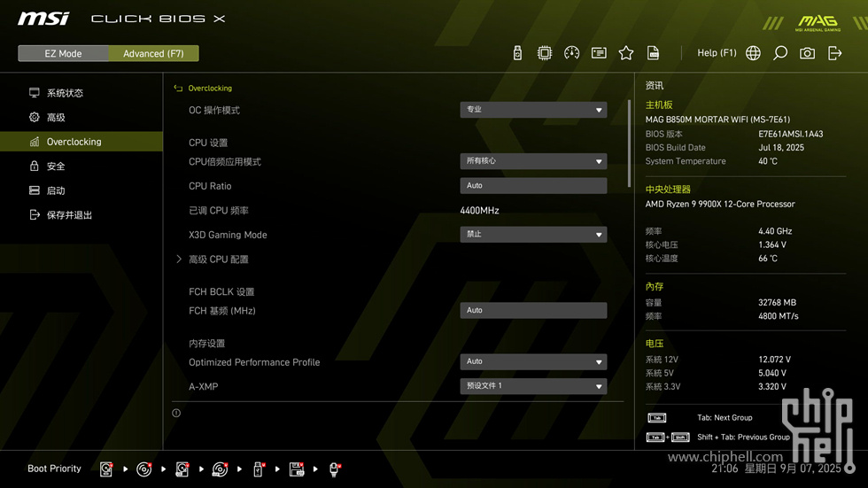Click the CPU 设置 section heading
Image resolution: width=868 pixels, height=488 pixels.
click(208, 143)
